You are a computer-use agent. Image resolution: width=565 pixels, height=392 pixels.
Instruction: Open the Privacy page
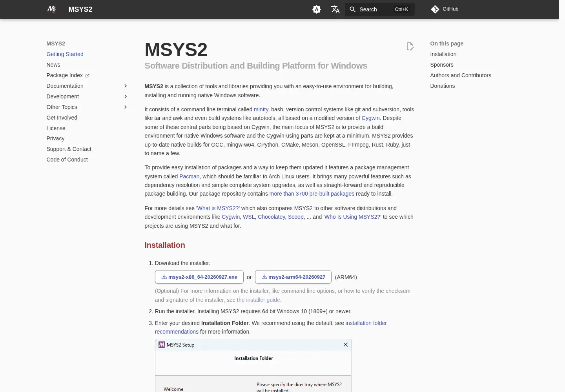pos(55,138)
